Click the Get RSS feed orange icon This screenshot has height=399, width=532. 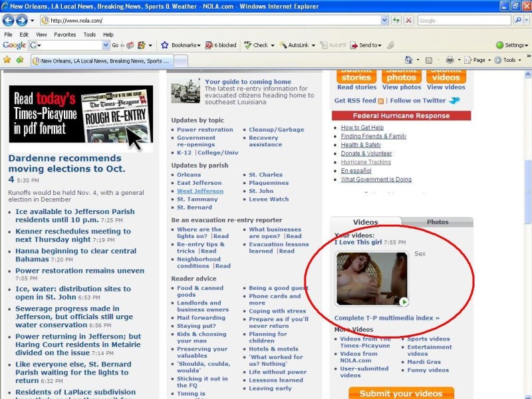point(380,101)
